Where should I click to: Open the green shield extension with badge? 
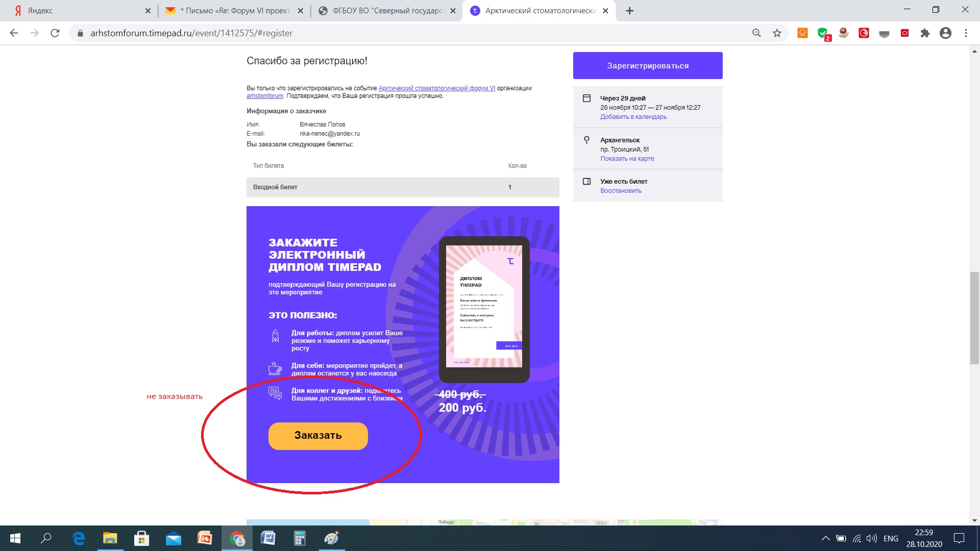[823, 34]
